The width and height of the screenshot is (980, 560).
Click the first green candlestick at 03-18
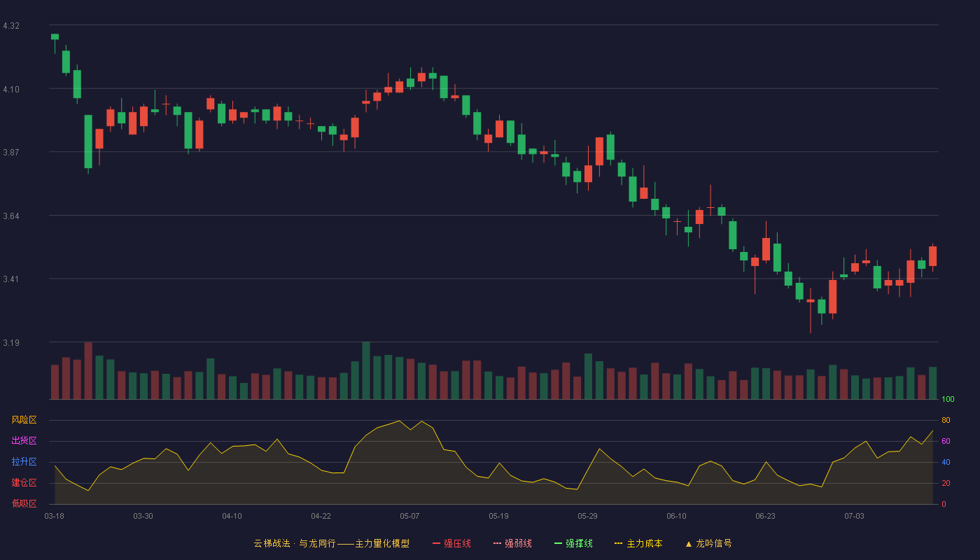(55, 36)
